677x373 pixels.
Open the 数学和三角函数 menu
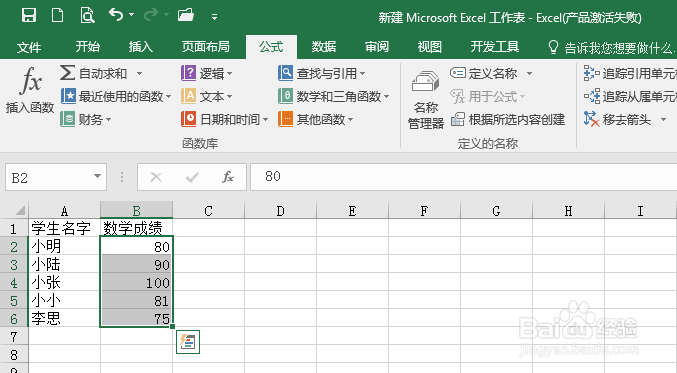[334, 96]
